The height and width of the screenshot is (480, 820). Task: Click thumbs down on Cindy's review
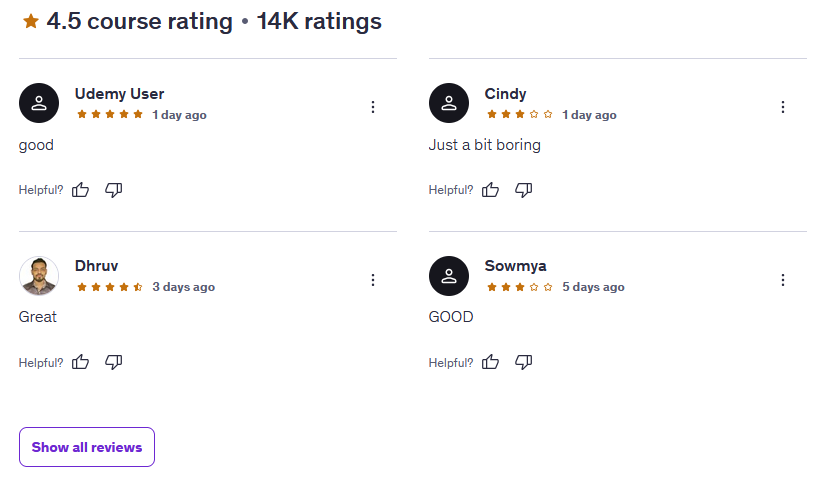coord(524,190)
